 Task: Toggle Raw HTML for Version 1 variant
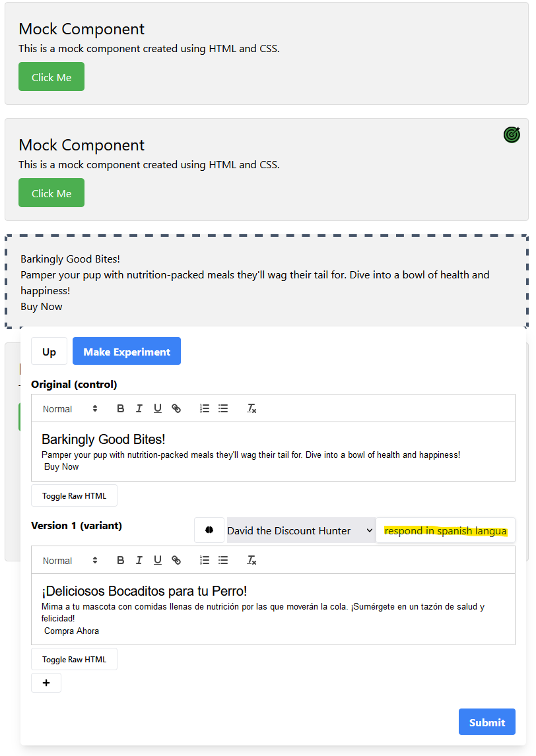click(74, 659)
